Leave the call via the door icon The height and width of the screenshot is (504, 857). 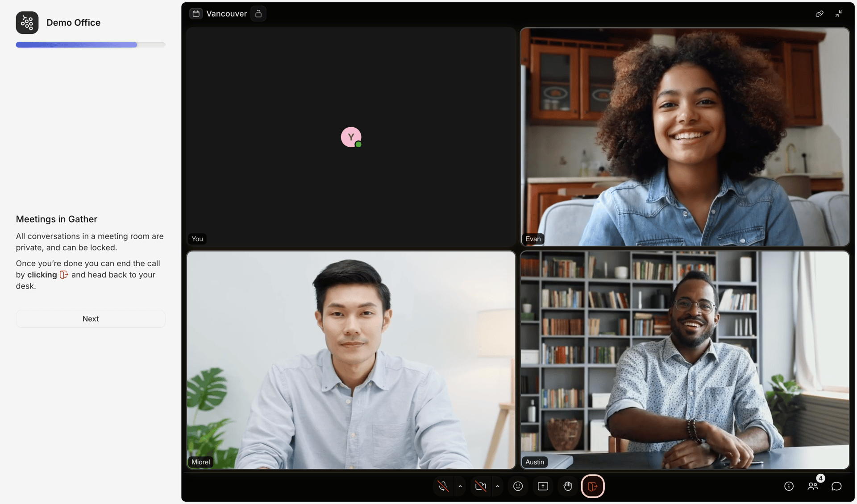pos(593,486)
